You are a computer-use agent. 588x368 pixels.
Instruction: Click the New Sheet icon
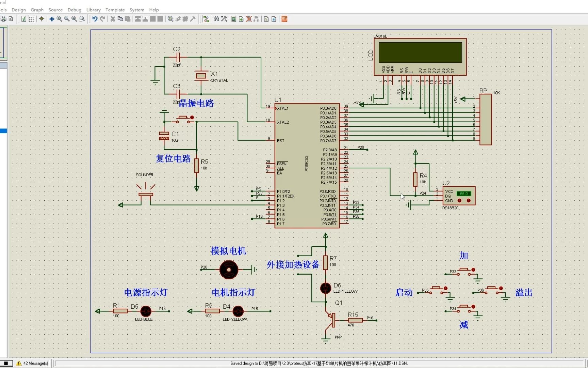click(x=241, y=19)
